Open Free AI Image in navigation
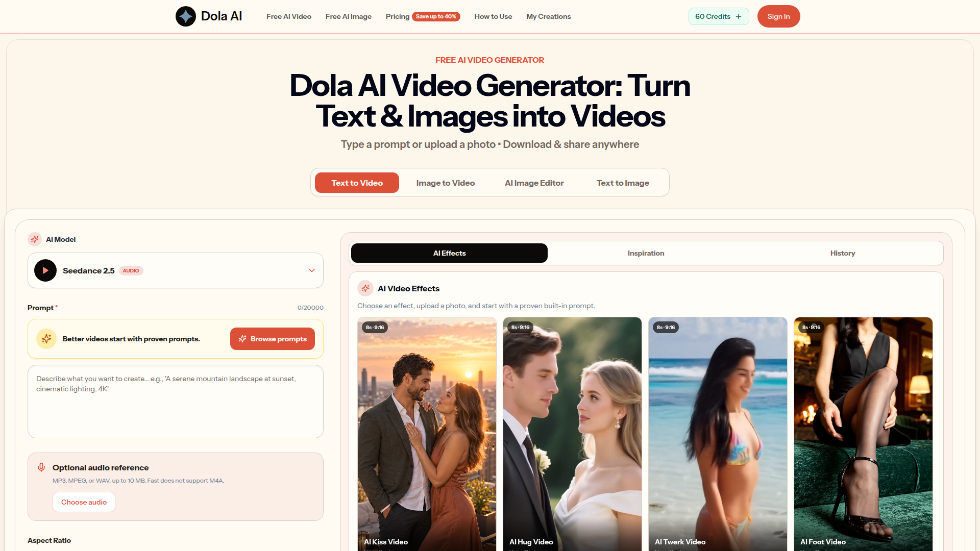The height and width of the screenshot is (551, 980). click(x=349, y=16)
